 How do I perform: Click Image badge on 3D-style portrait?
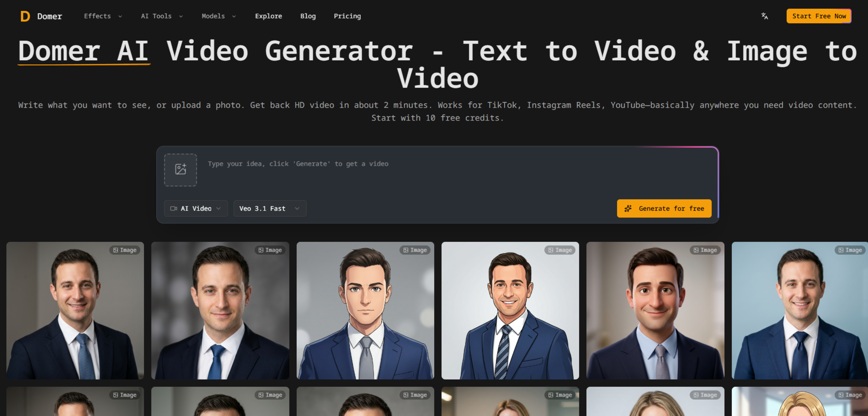coord(705,250)
